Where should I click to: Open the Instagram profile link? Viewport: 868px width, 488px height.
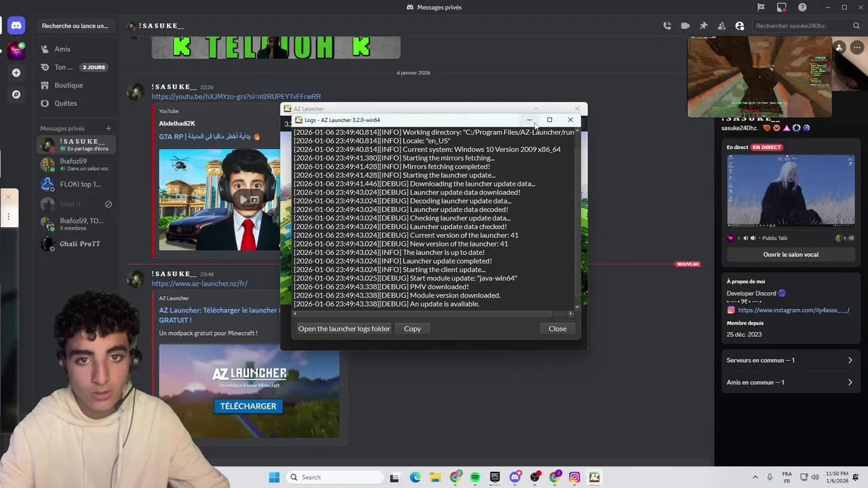(x=793, y=310)
